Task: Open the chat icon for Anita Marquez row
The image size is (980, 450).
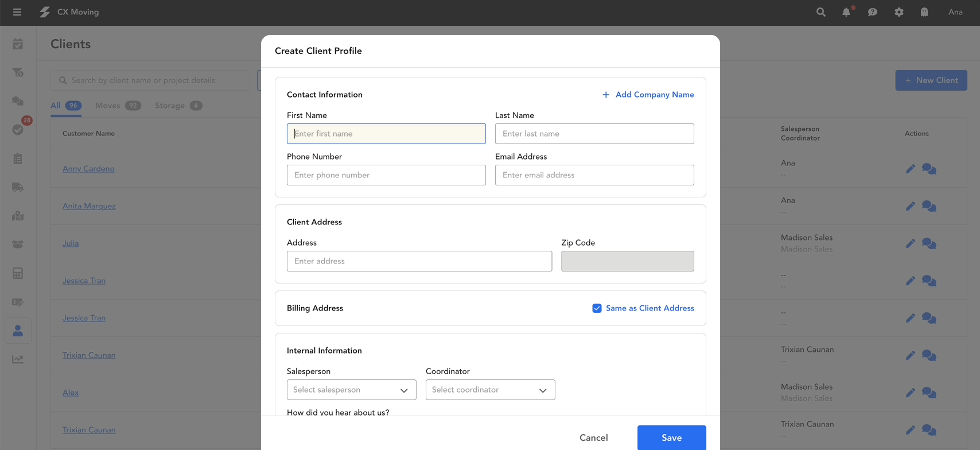Action: coord(929,206)
